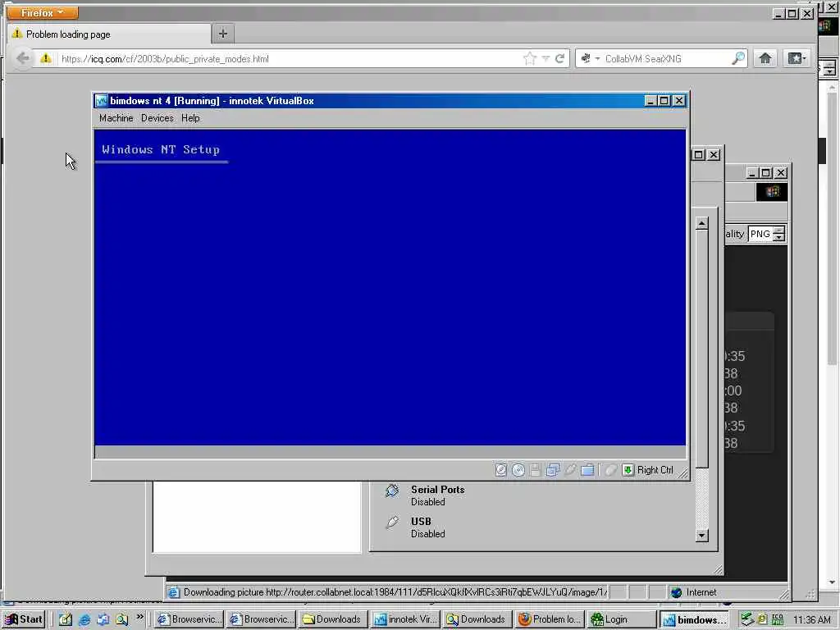Switch to innotek VirtualBox taskbar button

[x=405, y=619]
